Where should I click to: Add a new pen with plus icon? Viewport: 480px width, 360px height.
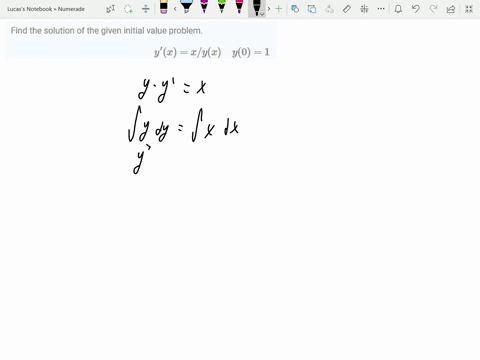279,9
